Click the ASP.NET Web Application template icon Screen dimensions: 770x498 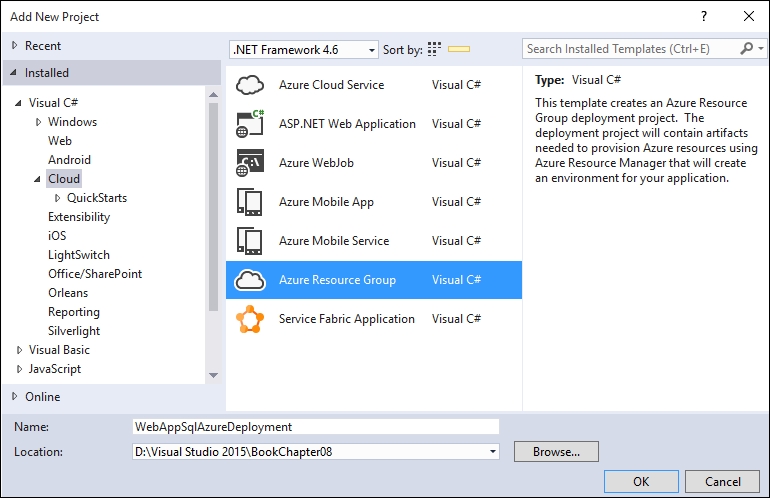tap(250, 124)
